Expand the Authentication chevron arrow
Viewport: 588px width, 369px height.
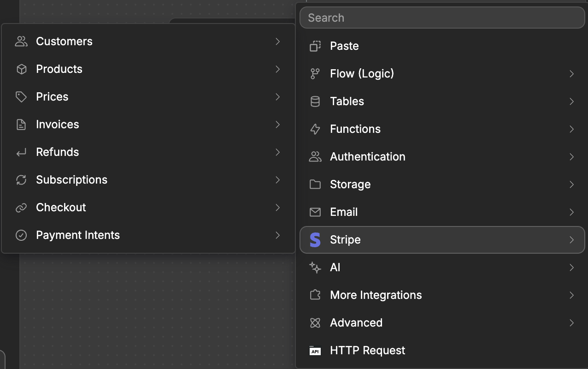pos(572,157)
